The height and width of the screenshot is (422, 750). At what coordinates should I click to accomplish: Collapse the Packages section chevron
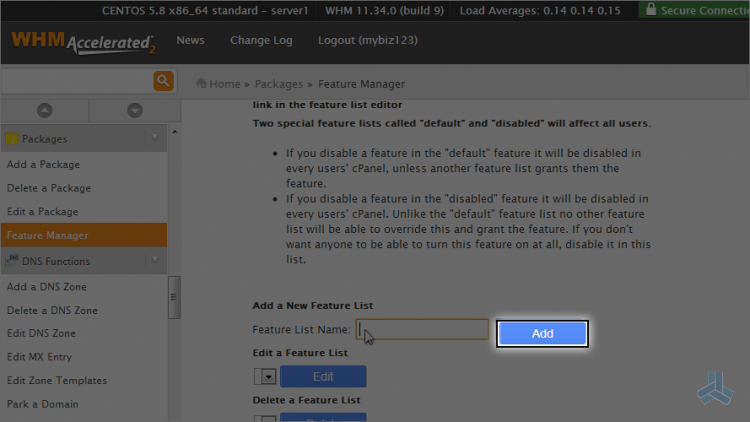[154, 138]
